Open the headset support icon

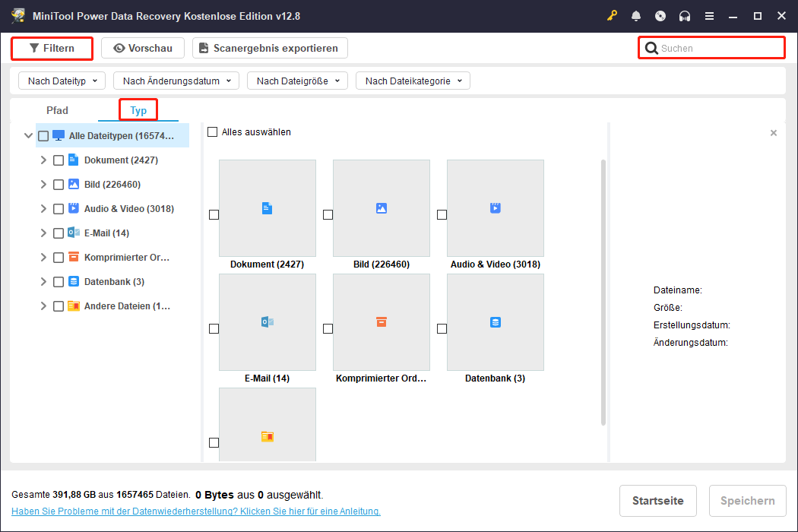coord(683,15)
